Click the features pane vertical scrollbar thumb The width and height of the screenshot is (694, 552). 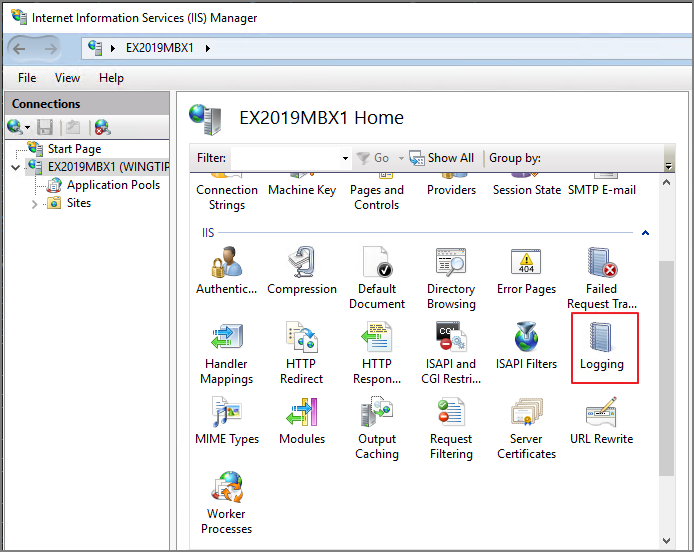(667, 368)
